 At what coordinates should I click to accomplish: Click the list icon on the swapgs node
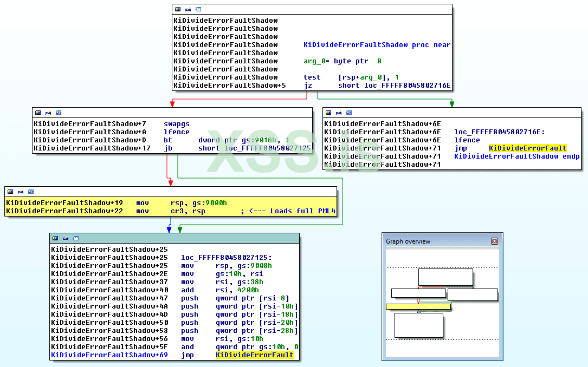[59, 113]
